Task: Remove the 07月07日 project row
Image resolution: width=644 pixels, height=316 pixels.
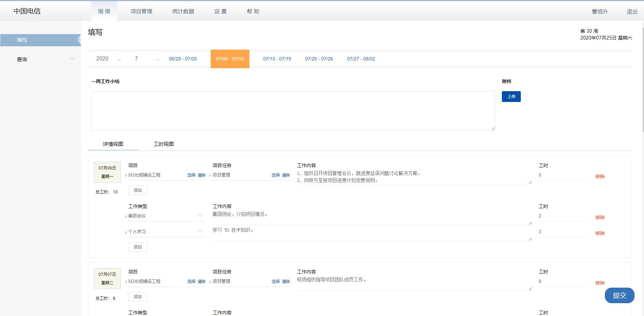Action: pyautogui.click(x=600, y=283)
